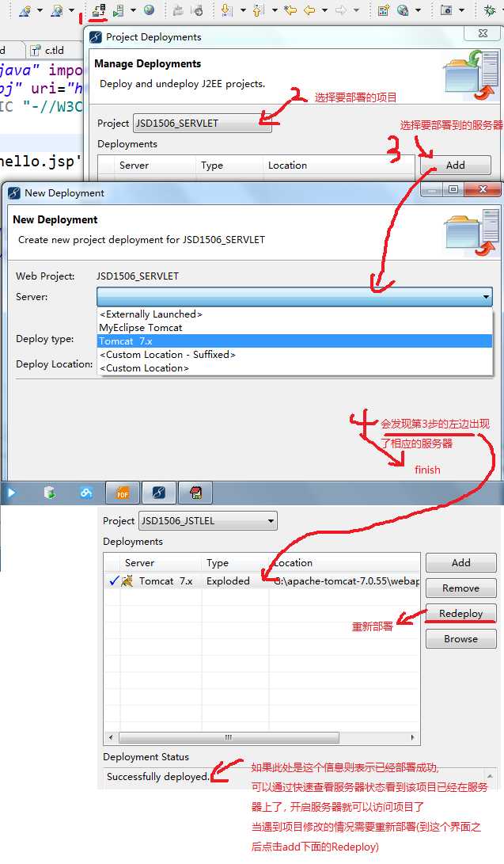Open the web browser globe toolbar icon
Viewport: 504px width, 864px height.
coord(149,10)
